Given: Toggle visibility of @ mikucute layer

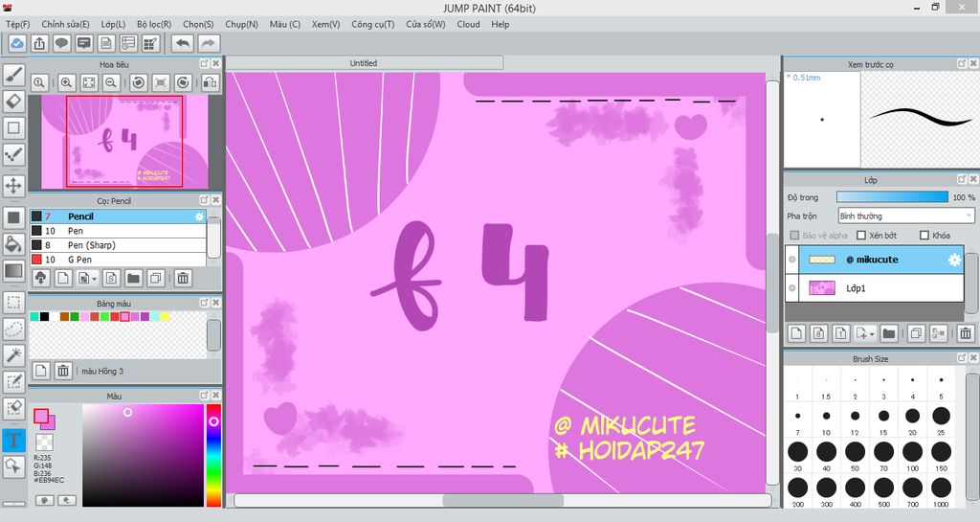Looking at the screenshot, I should [x=791, y=260].
